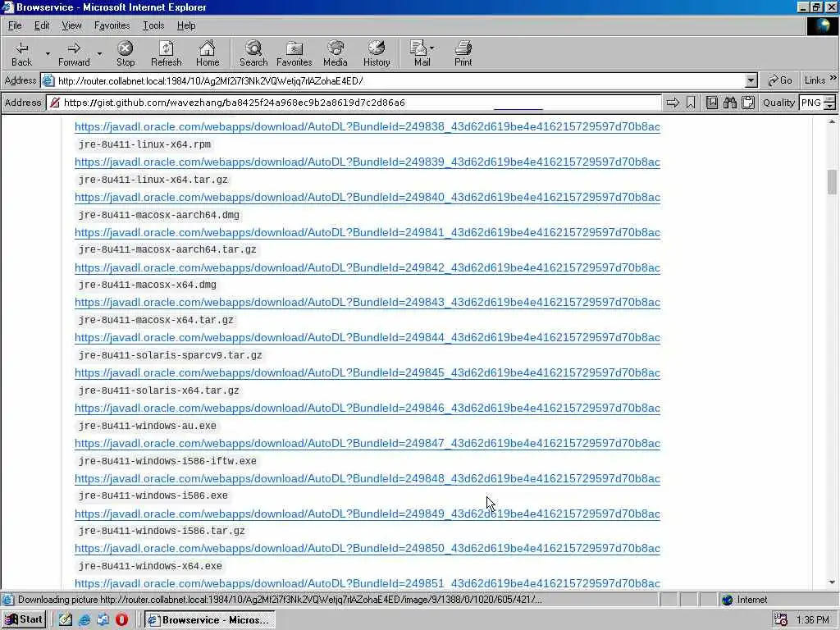Viewport: 840px width, 630px height.
Task: Open the download link with BundleId=249850
Action: click(x=367, y=549)
